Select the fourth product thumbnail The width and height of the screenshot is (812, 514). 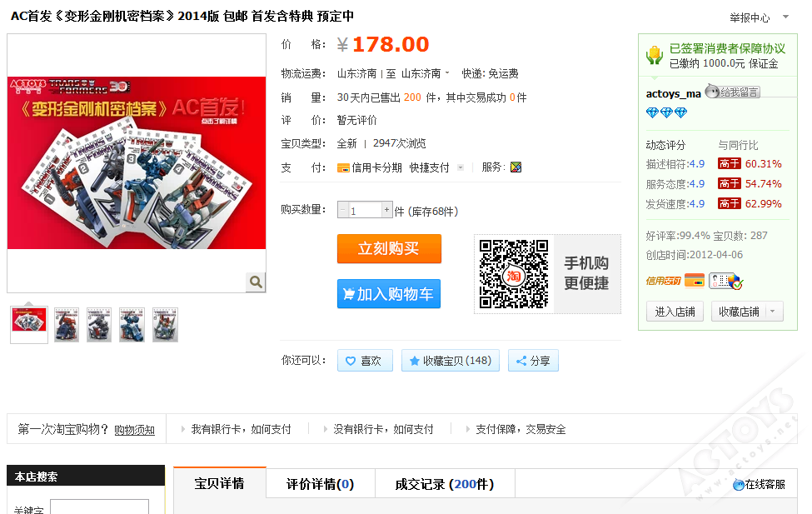click(132, 325)
